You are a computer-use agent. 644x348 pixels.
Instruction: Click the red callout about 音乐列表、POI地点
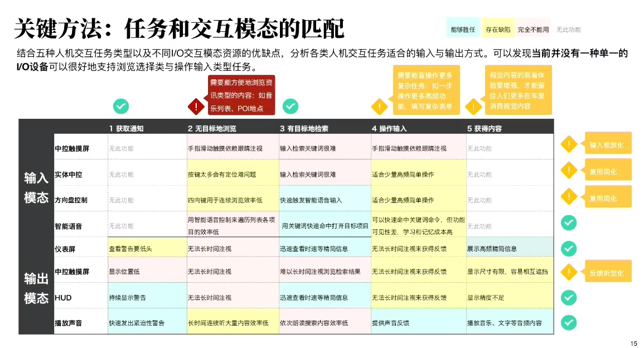tap(241, 95)
